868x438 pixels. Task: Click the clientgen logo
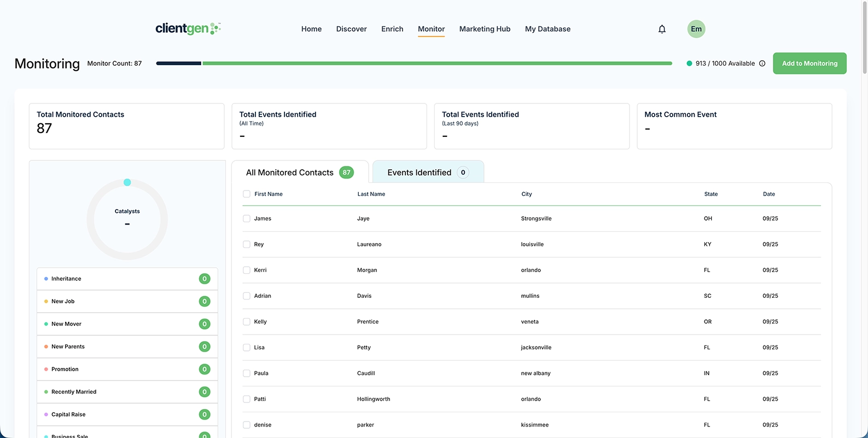tap(188, 28)
